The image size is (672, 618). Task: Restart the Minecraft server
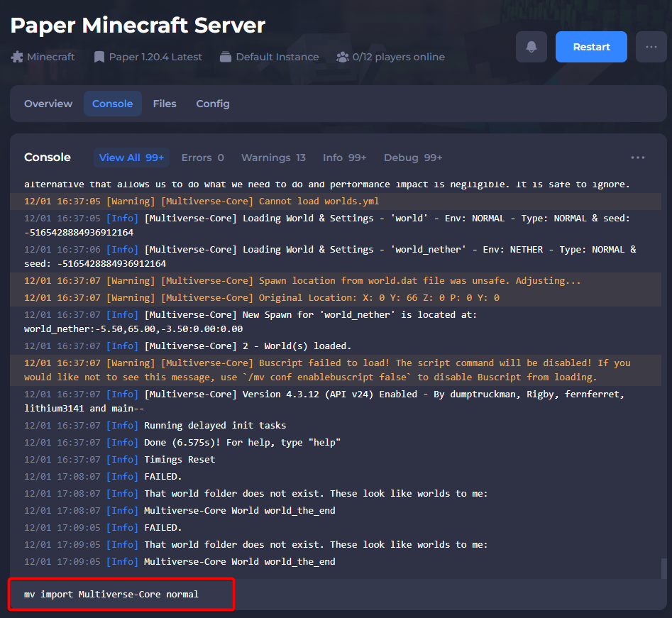pyautogui.click(x=591, y=47)
